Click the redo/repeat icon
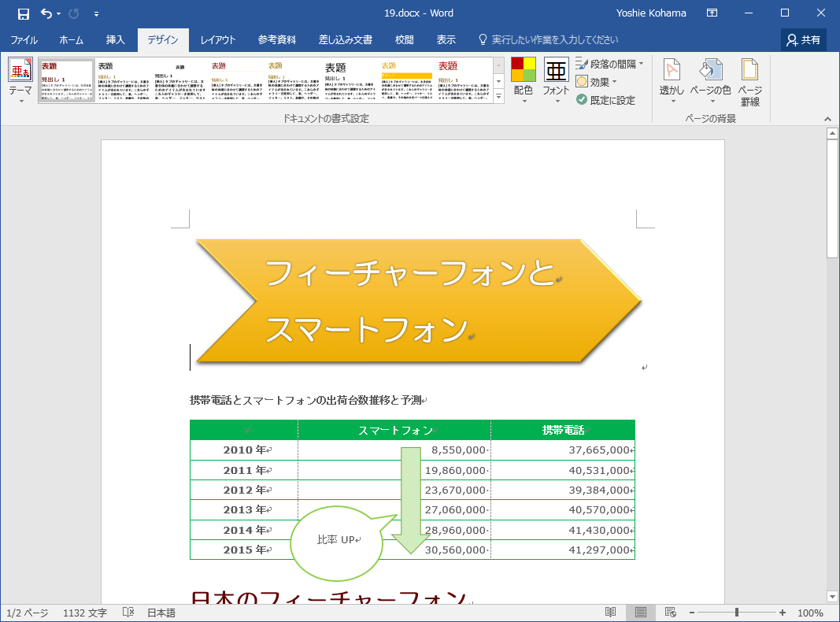Image resolution: width=840 pixels, height=622 pixels. click(x=74, y=13)
